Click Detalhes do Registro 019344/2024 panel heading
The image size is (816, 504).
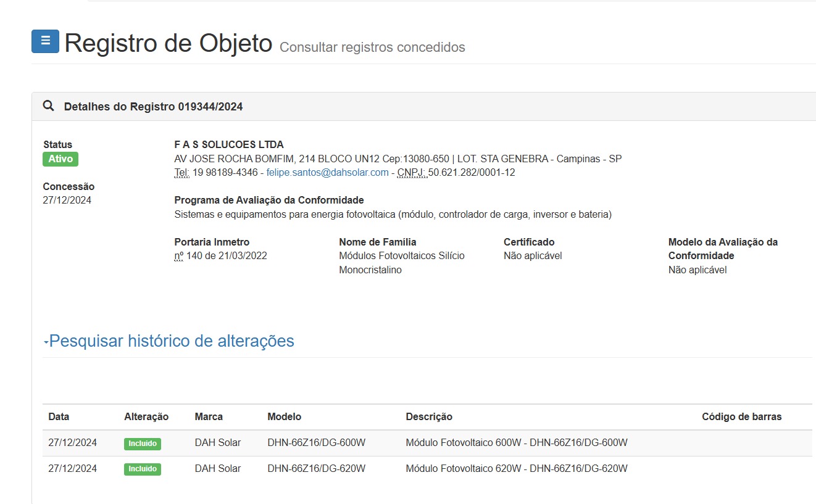point(153,107)
